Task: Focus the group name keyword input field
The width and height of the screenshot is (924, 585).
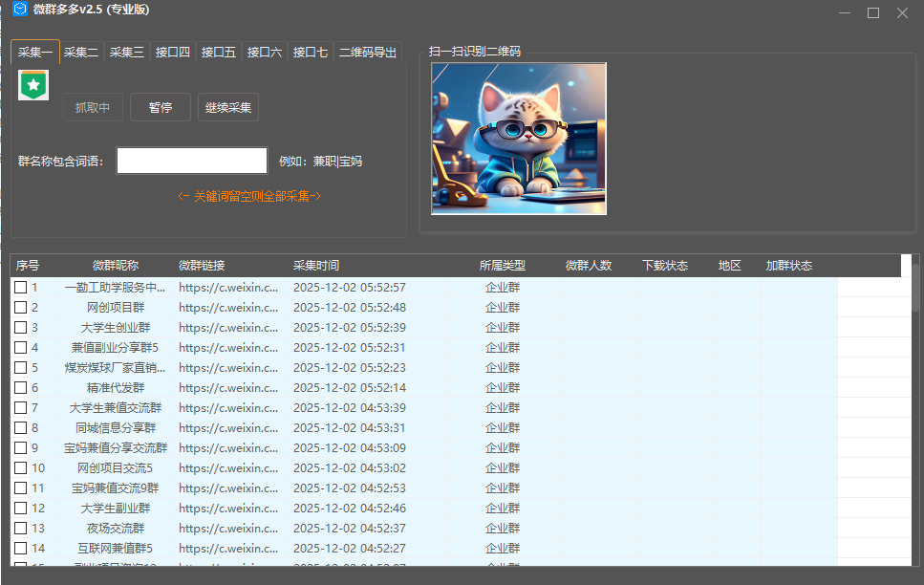Action: coord(191,161)
